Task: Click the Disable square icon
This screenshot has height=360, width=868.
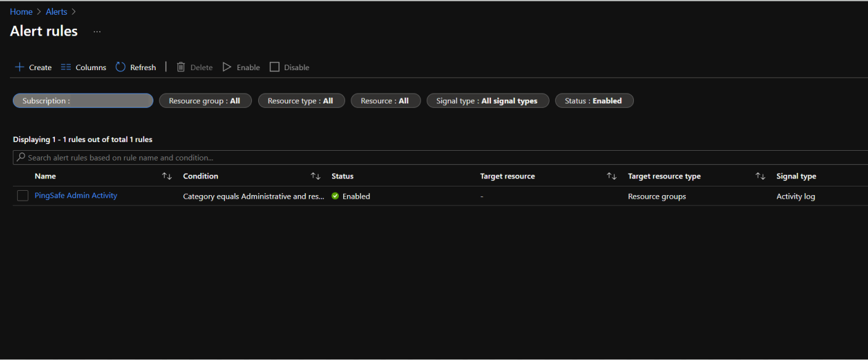Action: pyautogui.click(x=275, y=67)
